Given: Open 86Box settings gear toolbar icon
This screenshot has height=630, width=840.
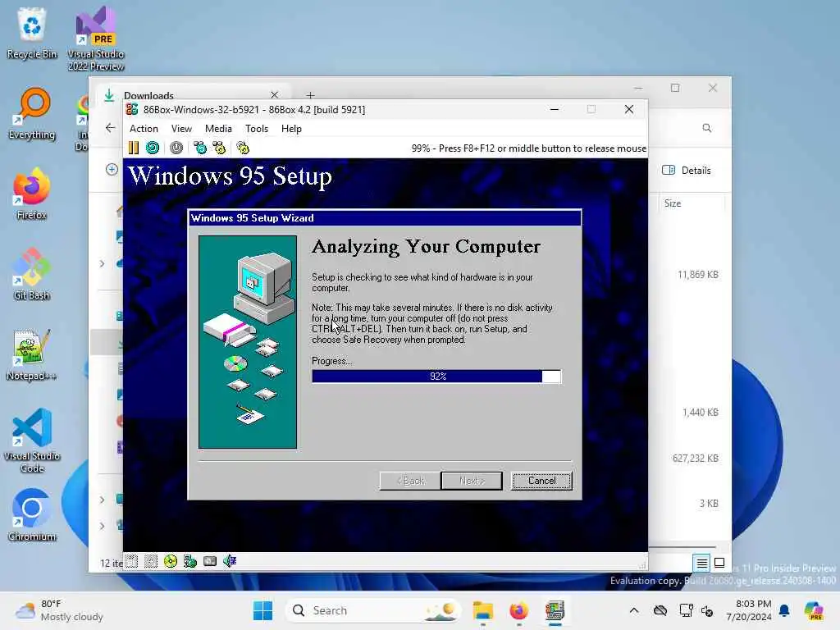Looking at the screenshot, I should point(243,148).
